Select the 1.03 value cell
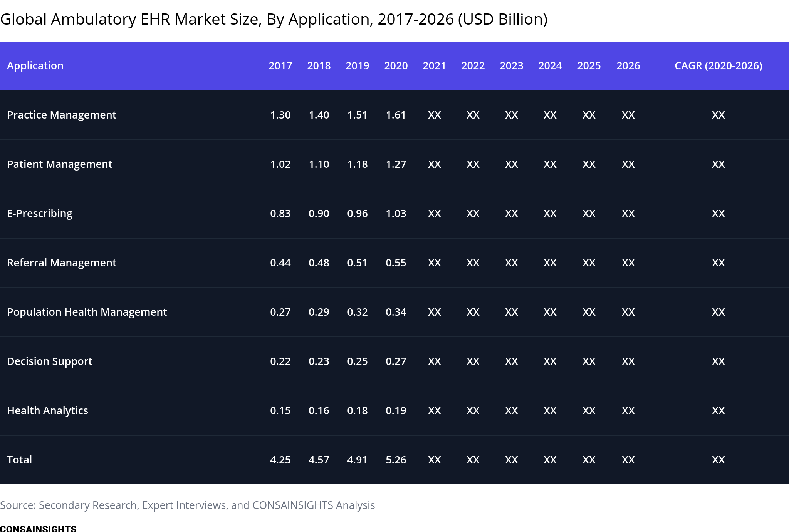789x532 pixels. coord(396,214)
